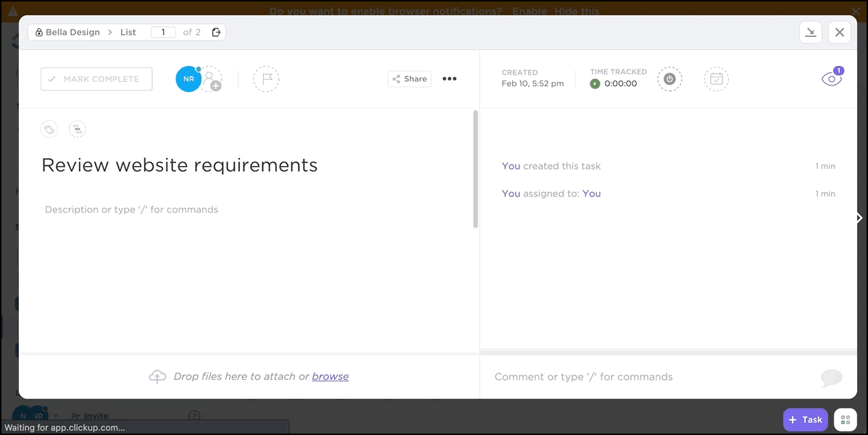Start the time tracker play button

[x=595, y=83]
